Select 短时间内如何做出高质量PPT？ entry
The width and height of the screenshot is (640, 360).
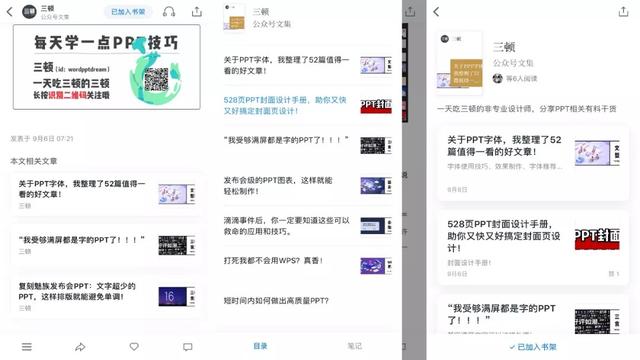point(307,301)
